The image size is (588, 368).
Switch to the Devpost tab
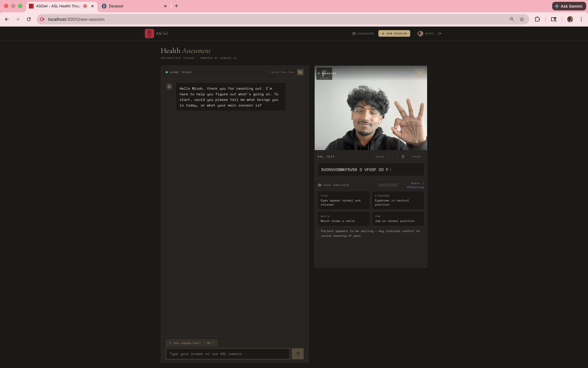[x=116, y=6]
